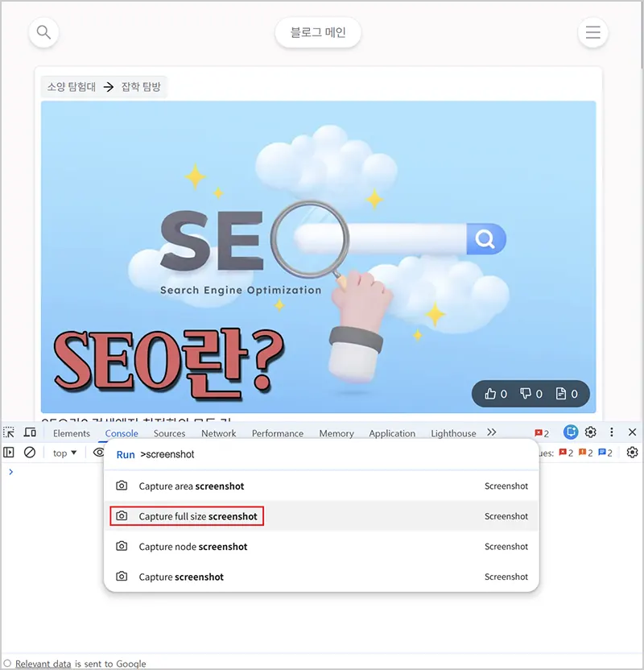Select Capture full size screenshot command
This screenshot has width=644, height=670.
click(x=197, y=516)
